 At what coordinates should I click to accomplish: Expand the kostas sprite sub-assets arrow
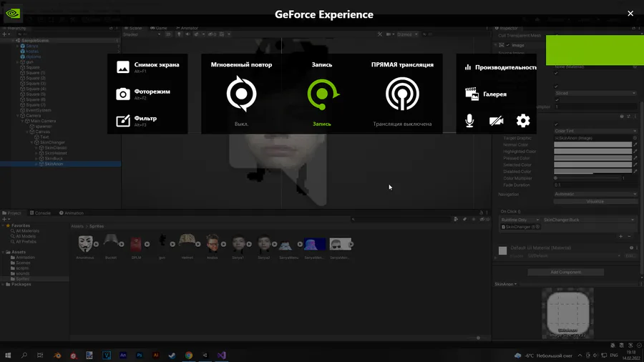(223, 244)
